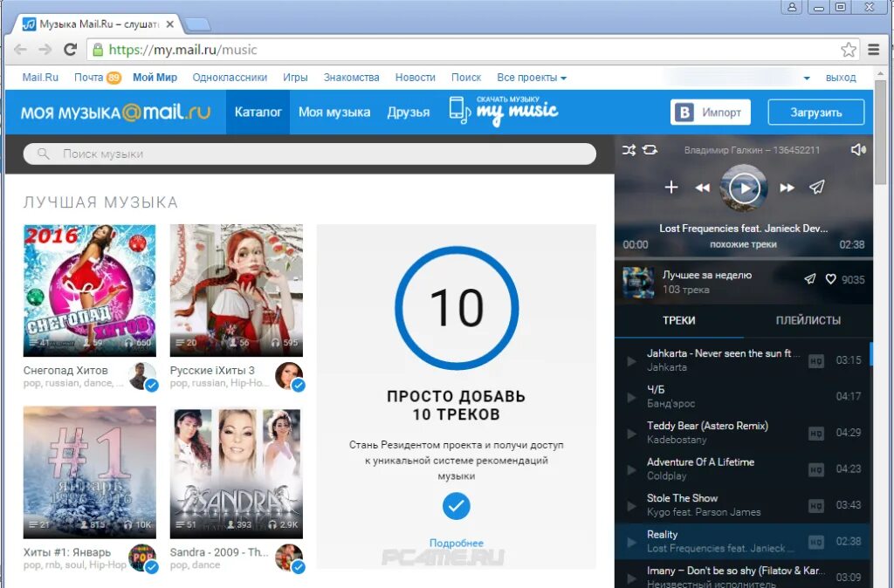Click HQ badge on Adventure Of A Lifetime
The image size is (894, 588).
tap(816, 469)
